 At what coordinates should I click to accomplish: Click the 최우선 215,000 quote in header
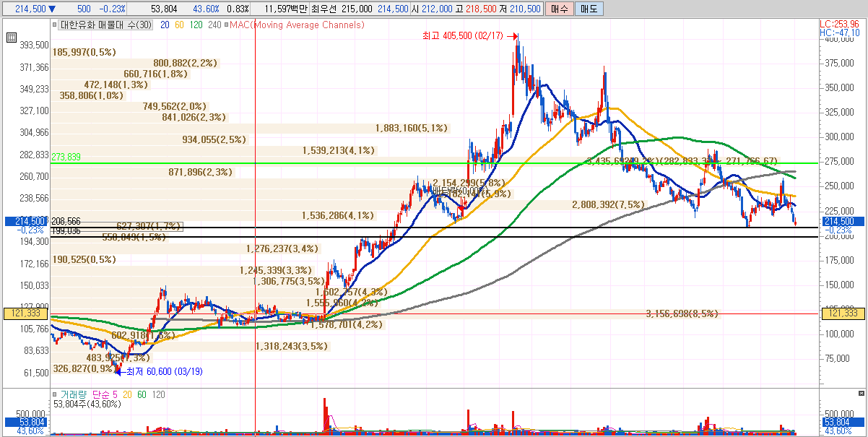[x=342, y=9]
